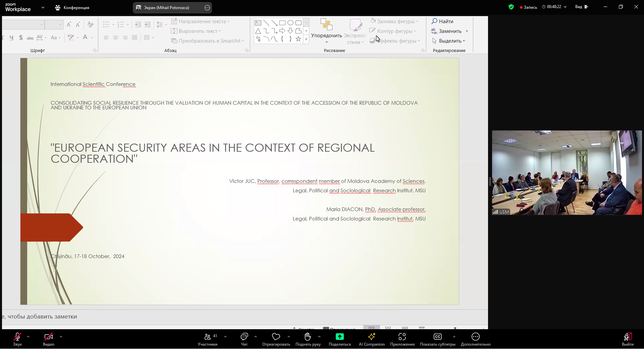Screen dimensions: 644x349
Task: Clear all formatting eraser icon
Action: [90, 24]
